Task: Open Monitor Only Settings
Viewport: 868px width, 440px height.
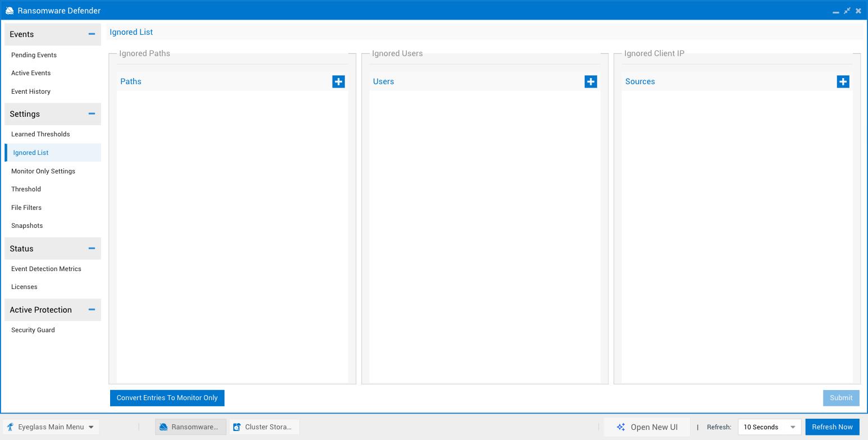Action: point(43,171)
